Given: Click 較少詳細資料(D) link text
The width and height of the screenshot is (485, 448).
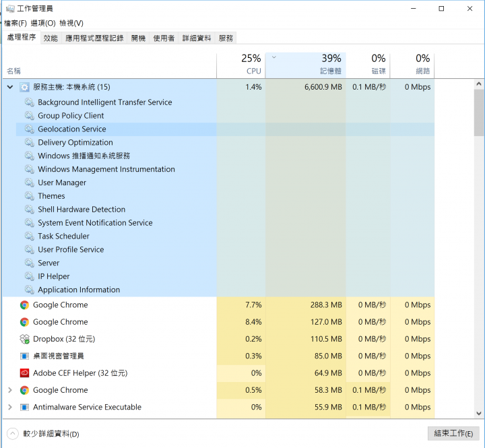Looking at the screenshot, I should click(x=51, y=434).
